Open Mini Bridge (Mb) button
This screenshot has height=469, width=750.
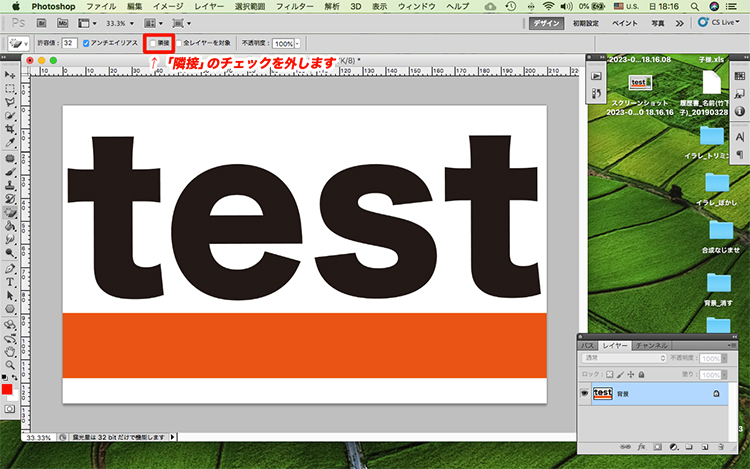61,22
